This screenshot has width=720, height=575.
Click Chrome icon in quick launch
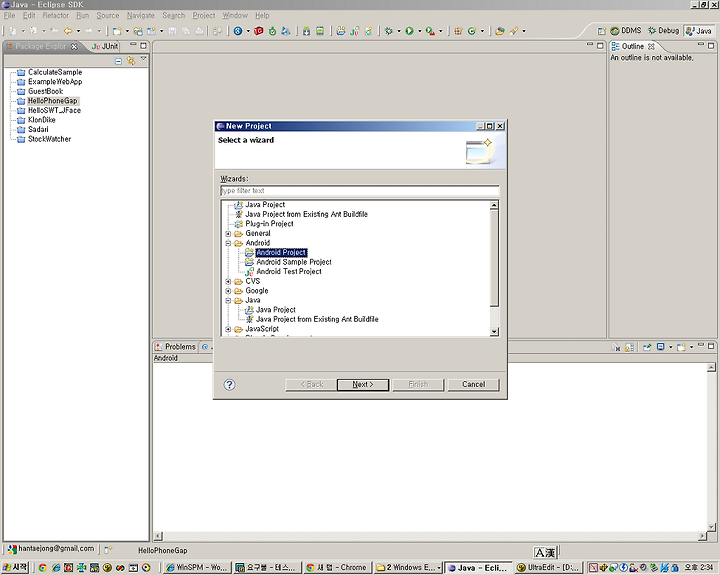point(43,568)
